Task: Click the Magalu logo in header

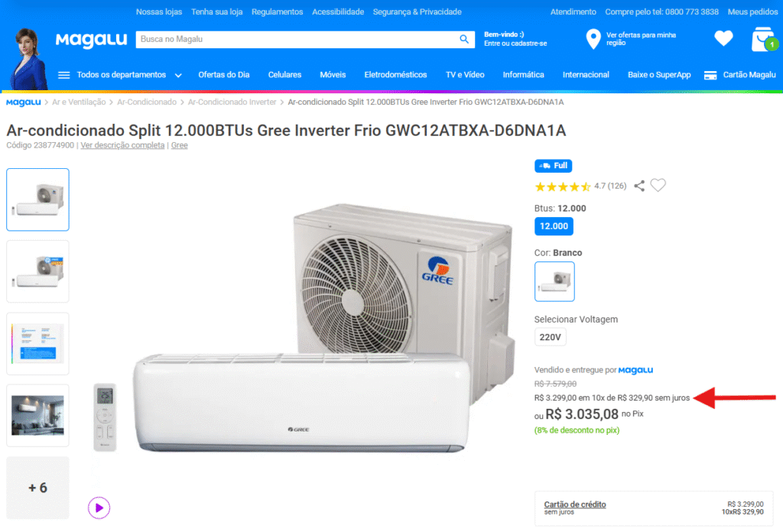Action: [x=92, y=40]
